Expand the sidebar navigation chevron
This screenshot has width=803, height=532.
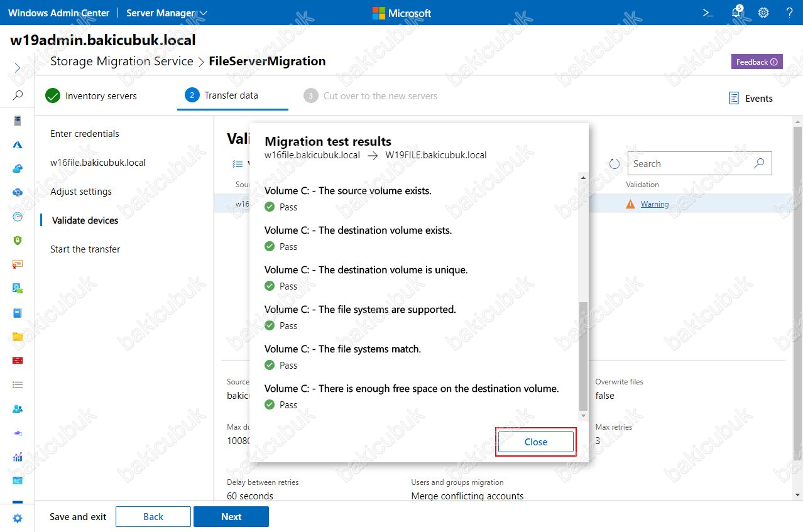18,67
